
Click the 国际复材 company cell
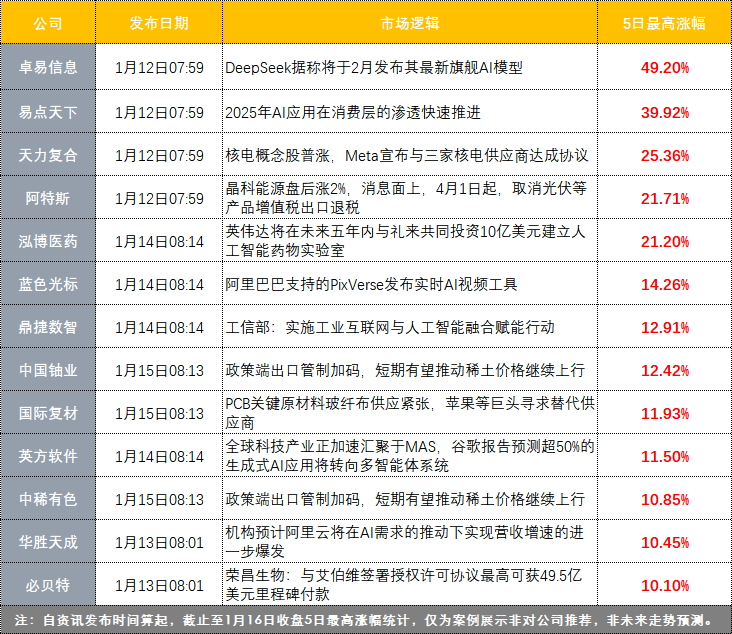(48, 412)
